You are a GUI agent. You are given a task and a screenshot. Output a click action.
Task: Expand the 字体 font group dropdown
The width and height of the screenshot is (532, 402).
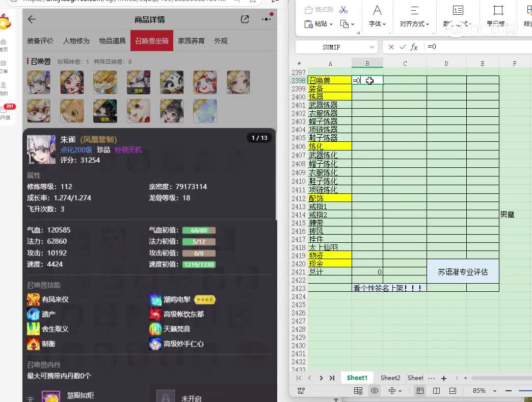click(377, 24)
